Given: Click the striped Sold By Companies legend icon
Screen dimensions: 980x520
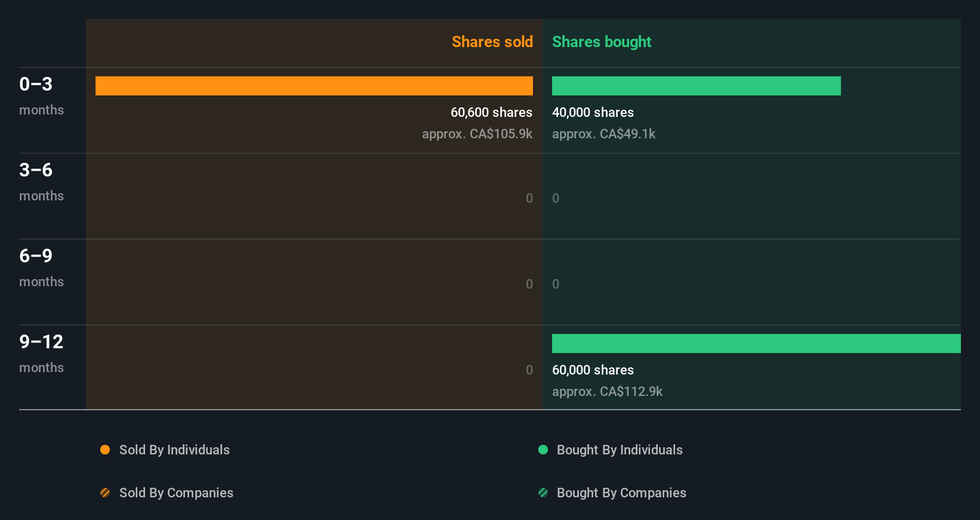Looking at the screenshot, I should click(x=105, y=493).
